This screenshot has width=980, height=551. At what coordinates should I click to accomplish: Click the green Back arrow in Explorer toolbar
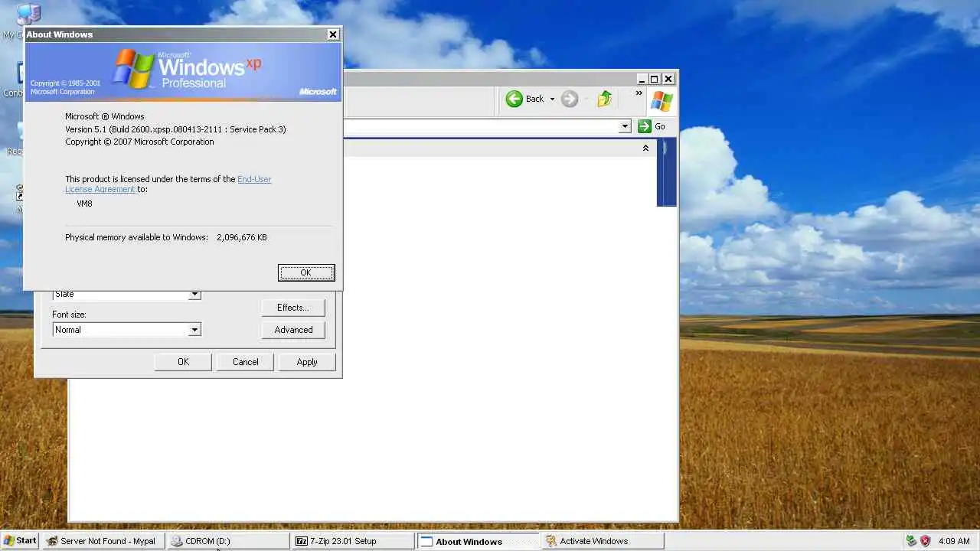[x=514, y=99]
